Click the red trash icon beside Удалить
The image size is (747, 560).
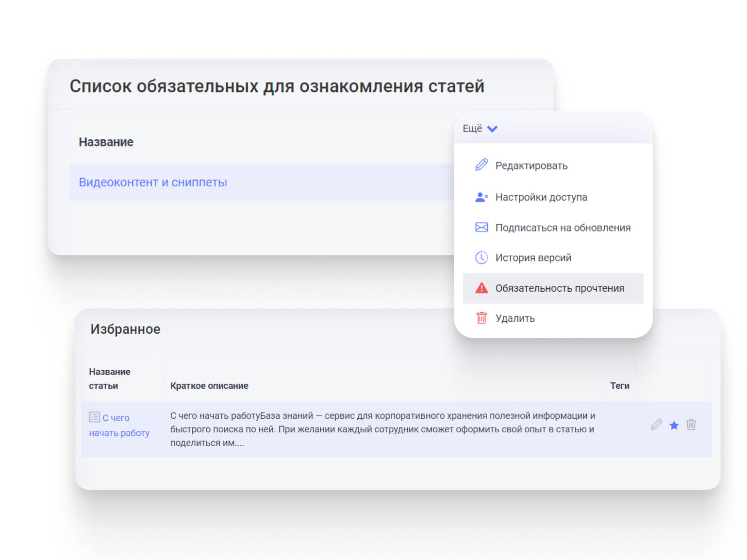(x=481, y=318)
